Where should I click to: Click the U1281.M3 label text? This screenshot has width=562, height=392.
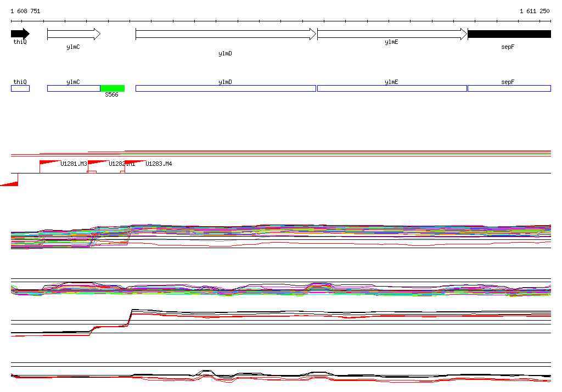(x=74, y=164)
